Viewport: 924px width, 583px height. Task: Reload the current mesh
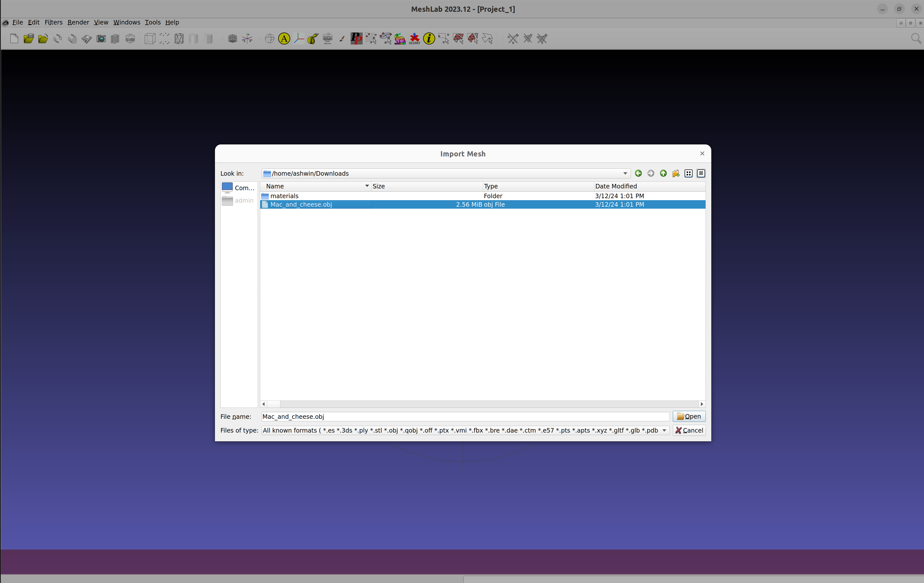[x=57, y=38]
